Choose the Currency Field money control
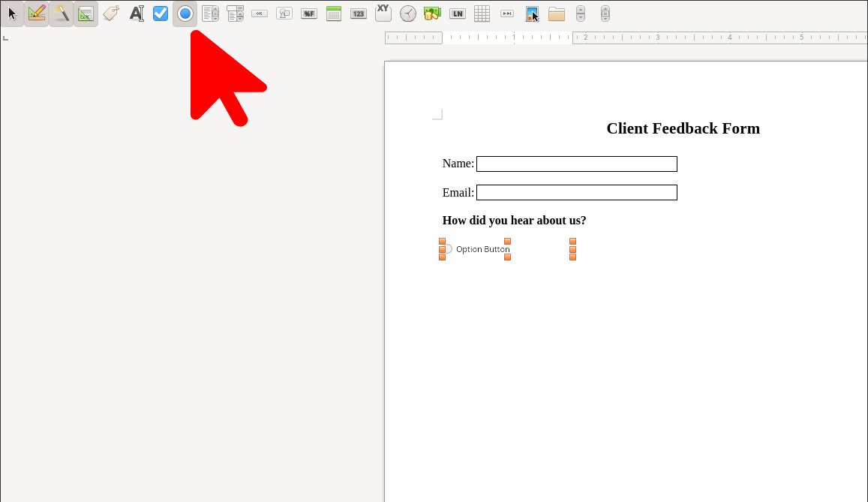868x502 pixels. (x=432, y=14)
